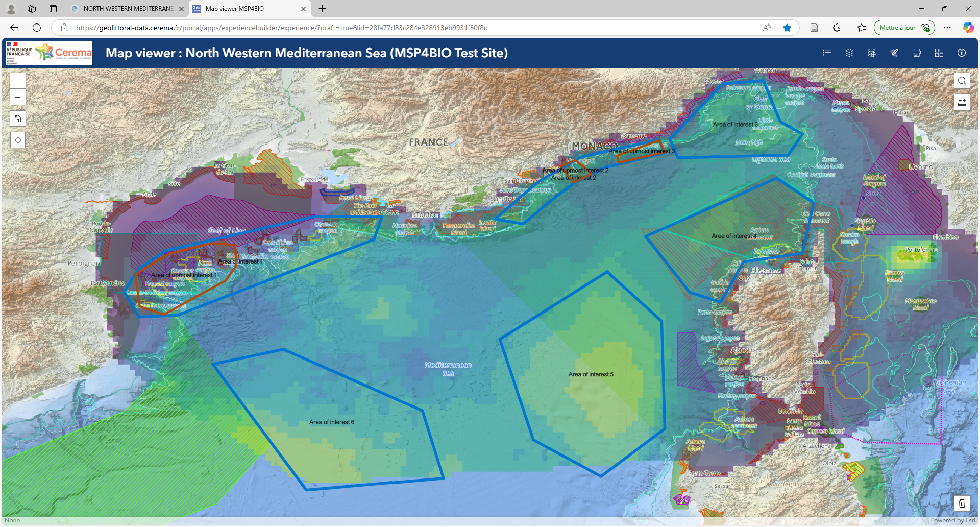
Task: Click the MONACO label on the map
Action: (x=594, y=146)
